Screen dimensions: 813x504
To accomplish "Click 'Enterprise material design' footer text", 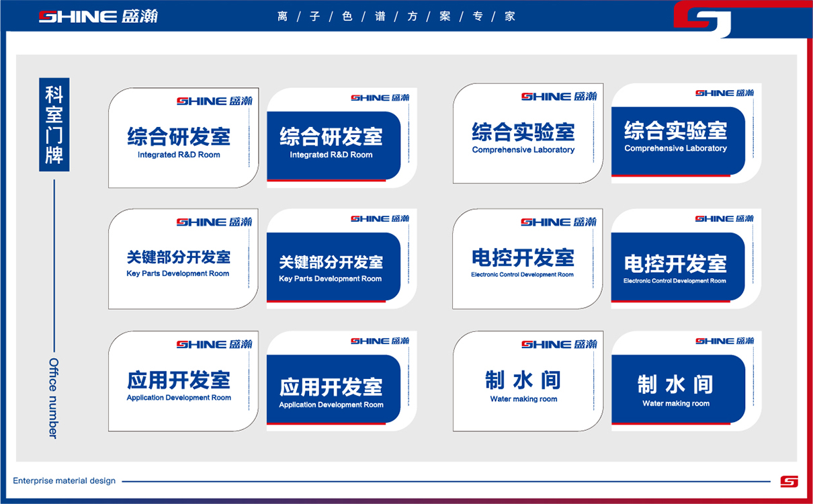I will [65, 481].
